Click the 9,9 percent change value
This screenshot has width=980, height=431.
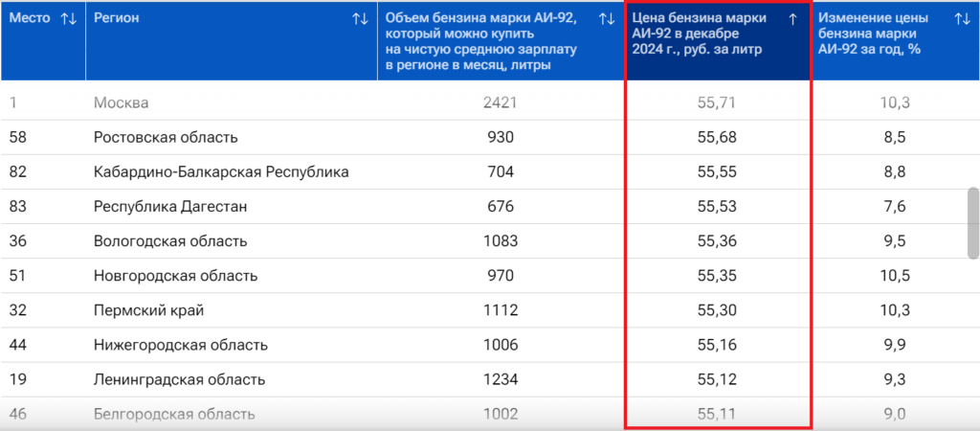pos(895,345)
